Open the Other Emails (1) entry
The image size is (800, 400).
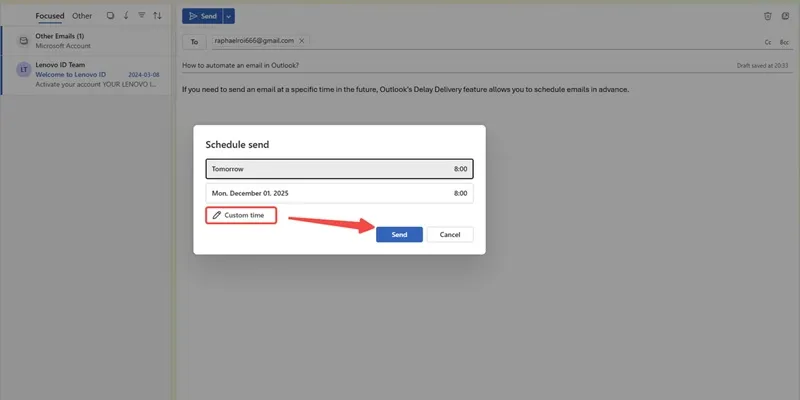(x=86, y=41)
